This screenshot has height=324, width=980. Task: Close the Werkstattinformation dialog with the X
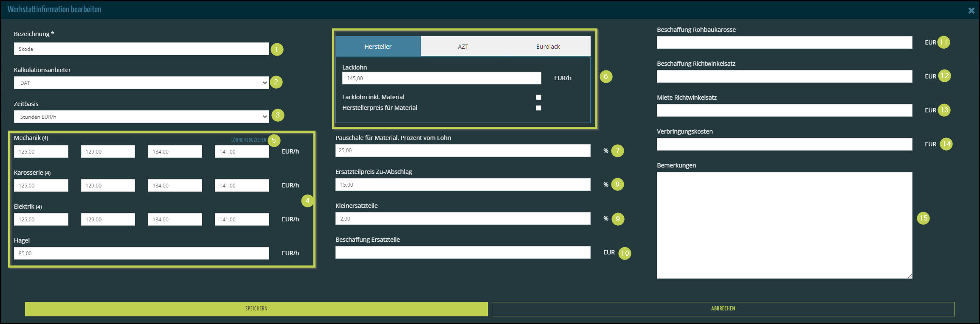971,11
